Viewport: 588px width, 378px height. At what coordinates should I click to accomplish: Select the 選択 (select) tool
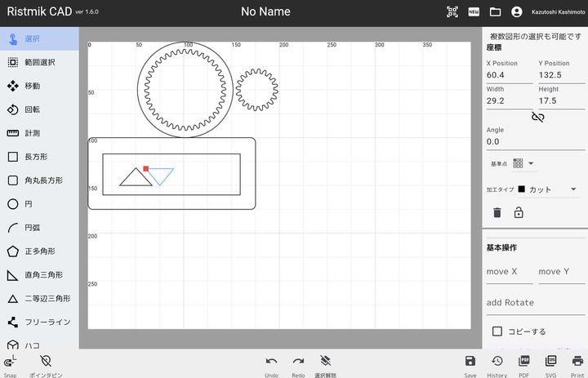pyautogui.click(x=39, y=38)
